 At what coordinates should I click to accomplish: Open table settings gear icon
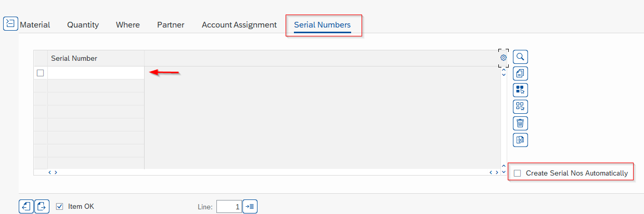click(503, 58)
